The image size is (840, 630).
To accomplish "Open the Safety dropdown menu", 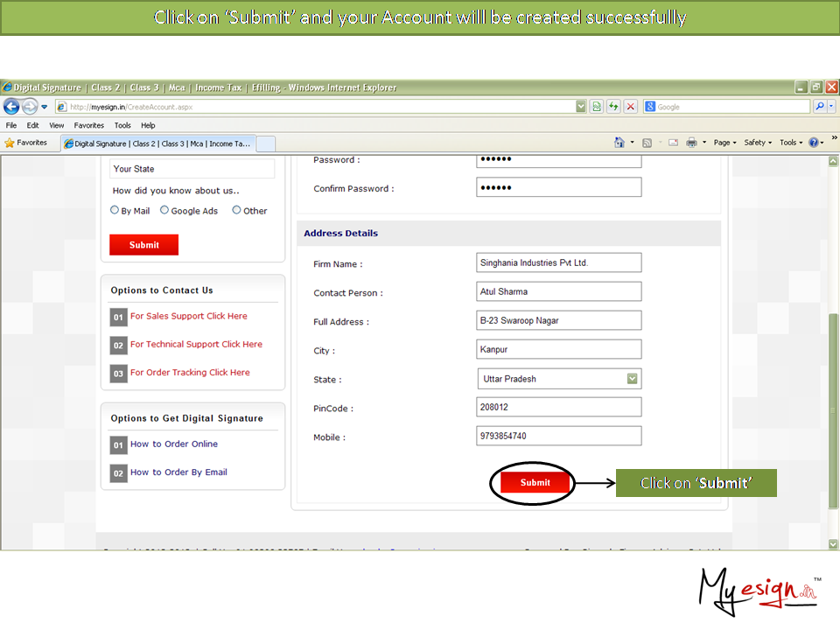I will click(757, 143).
